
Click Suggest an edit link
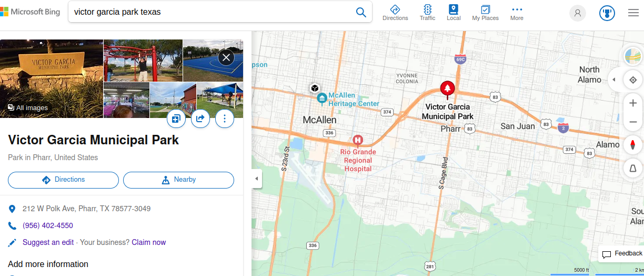tap(48, 242)
